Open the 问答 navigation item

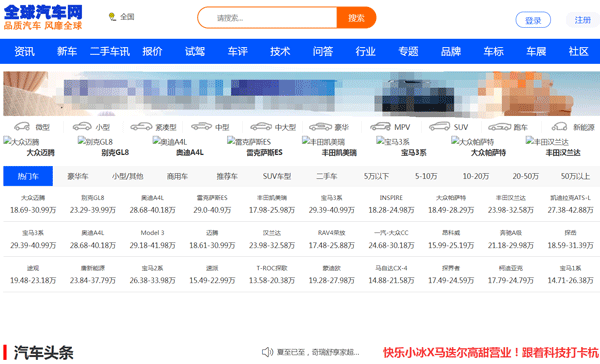323,51
